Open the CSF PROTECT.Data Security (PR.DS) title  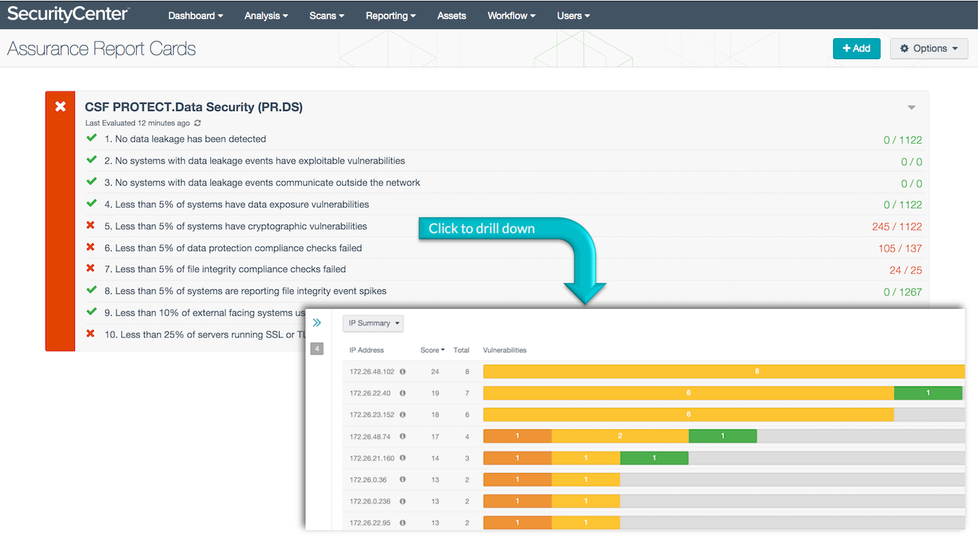tap(194, 107)
